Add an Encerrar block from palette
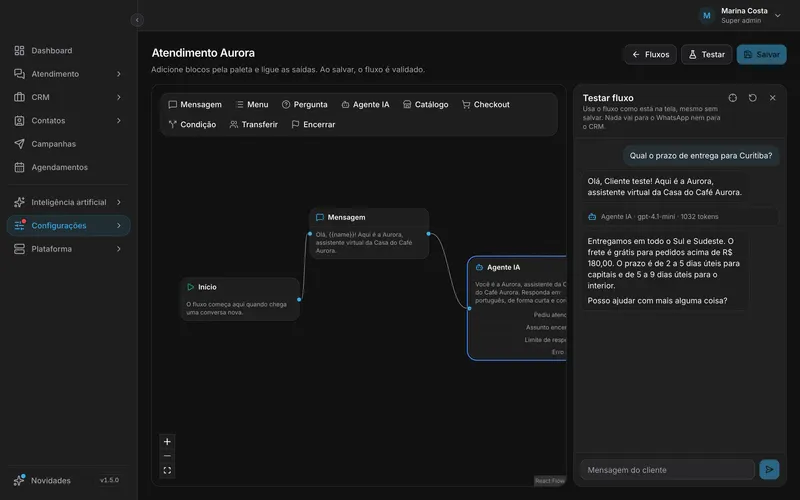 (x=313, y=124)
